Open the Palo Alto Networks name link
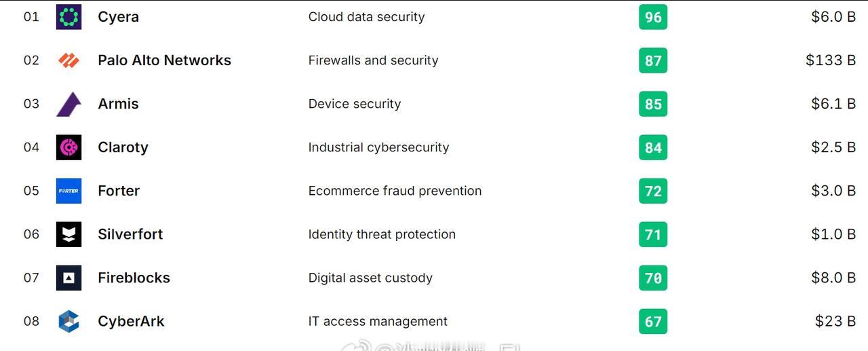This screenshot has width=868, height=351. [164, 60]
